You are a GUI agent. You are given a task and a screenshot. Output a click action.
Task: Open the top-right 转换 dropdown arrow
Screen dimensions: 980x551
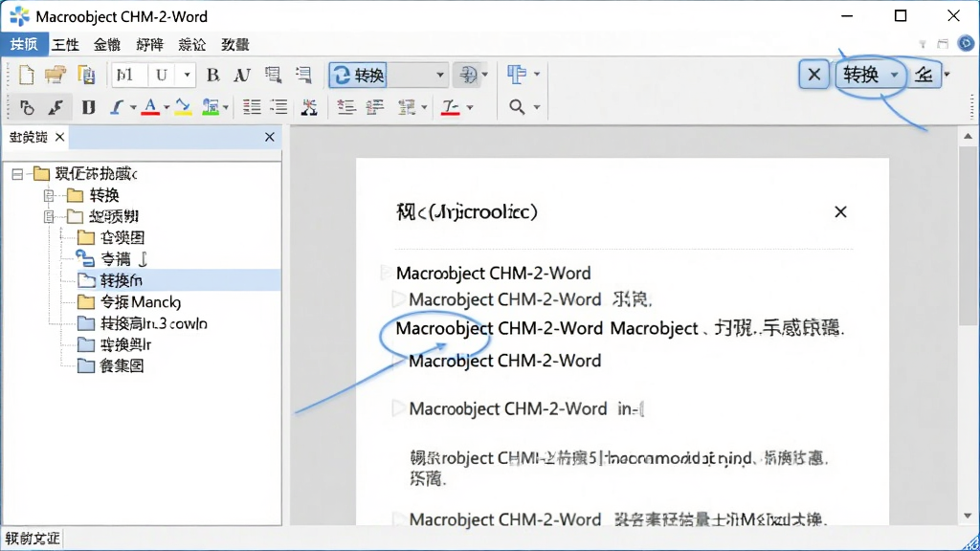(895, 75)
